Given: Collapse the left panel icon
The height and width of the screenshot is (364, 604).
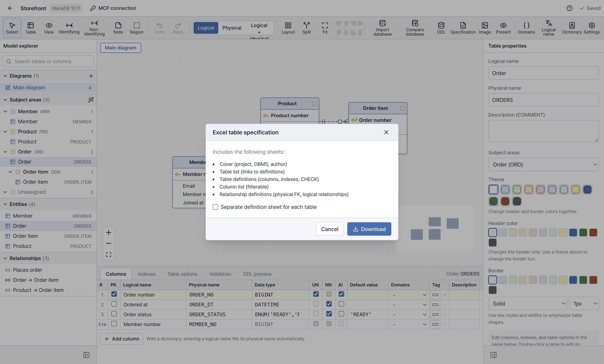Looking at the screenshot, I should (x=86, y=355).
